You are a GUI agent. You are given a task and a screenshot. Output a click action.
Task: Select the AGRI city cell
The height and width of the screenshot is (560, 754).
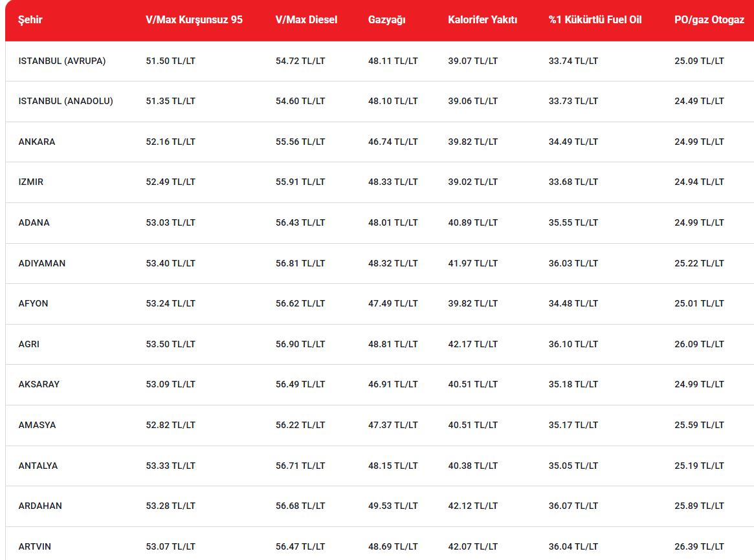29,344
